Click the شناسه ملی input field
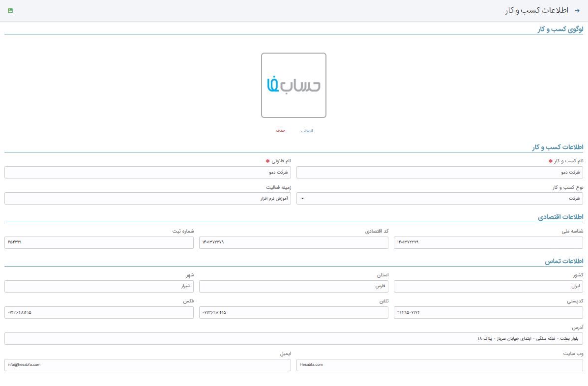This screenshot has width=588, height=386. coord(488,242)
